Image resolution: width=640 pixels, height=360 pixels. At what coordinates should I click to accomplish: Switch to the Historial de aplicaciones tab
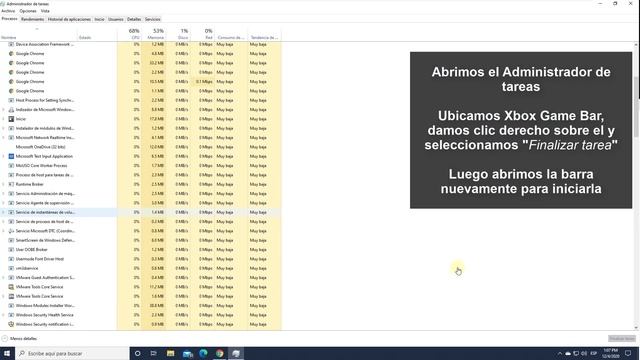pos(69,19)
